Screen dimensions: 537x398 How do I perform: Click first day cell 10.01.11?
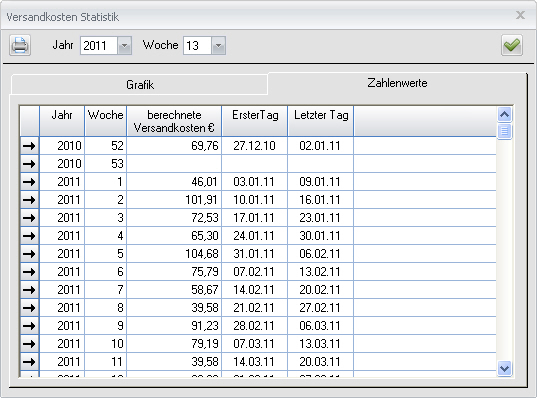(254, 200)
